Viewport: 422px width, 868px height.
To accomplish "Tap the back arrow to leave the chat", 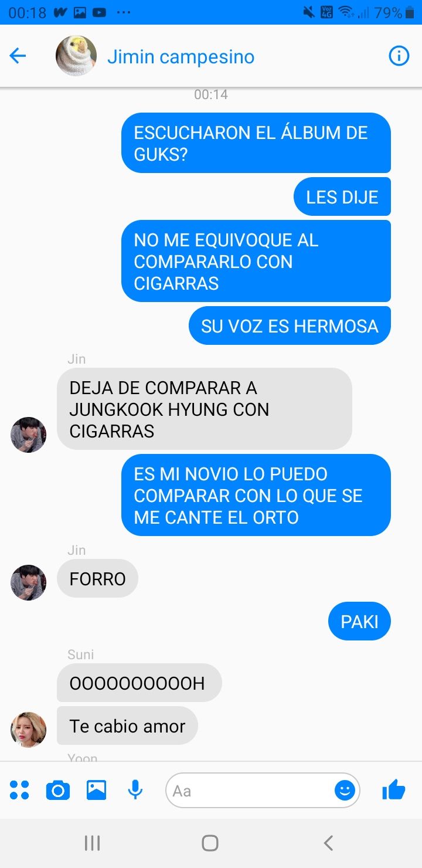I will pos(18,56).
